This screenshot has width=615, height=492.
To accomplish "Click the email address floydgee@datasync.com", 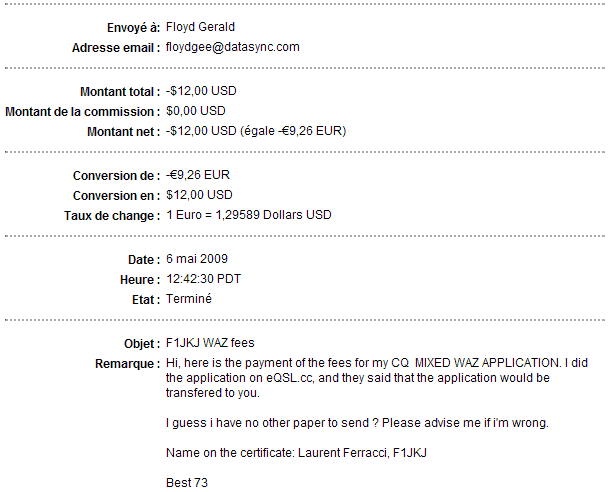I will (233, 47).
